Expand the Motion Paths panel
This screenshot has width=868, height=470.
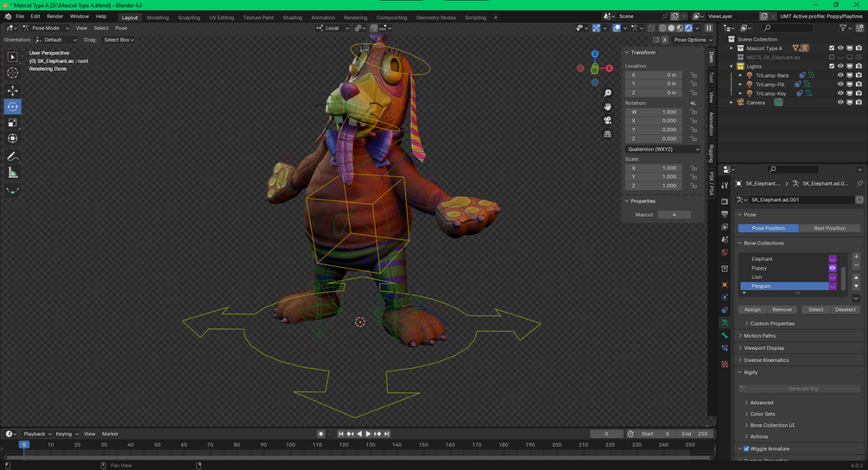pos(760,335)
